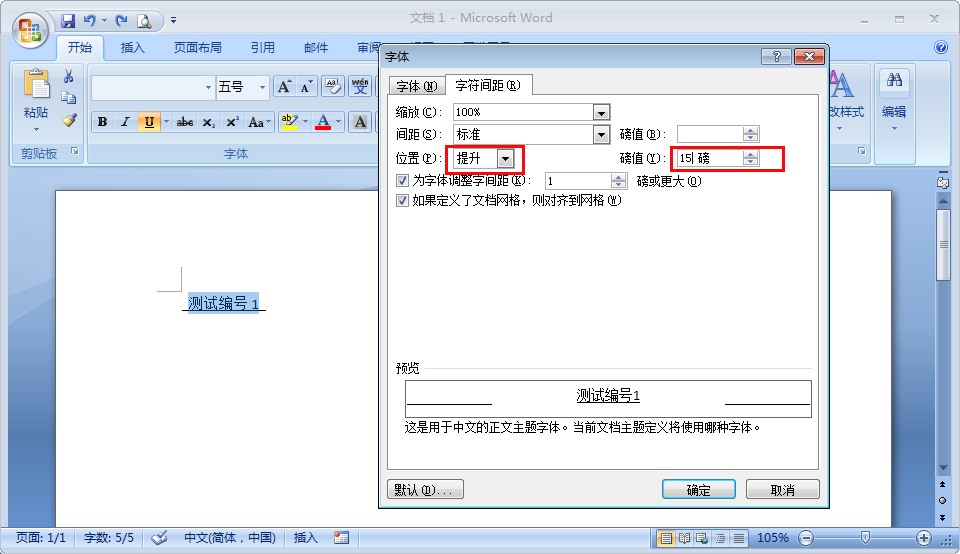Select the Format Painter brush icon
The image size is (960, 554).
68,120
